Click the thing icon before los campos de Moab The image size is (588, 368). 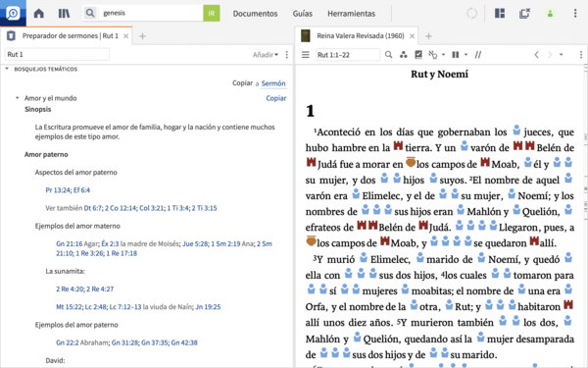[x=411, y=162]
